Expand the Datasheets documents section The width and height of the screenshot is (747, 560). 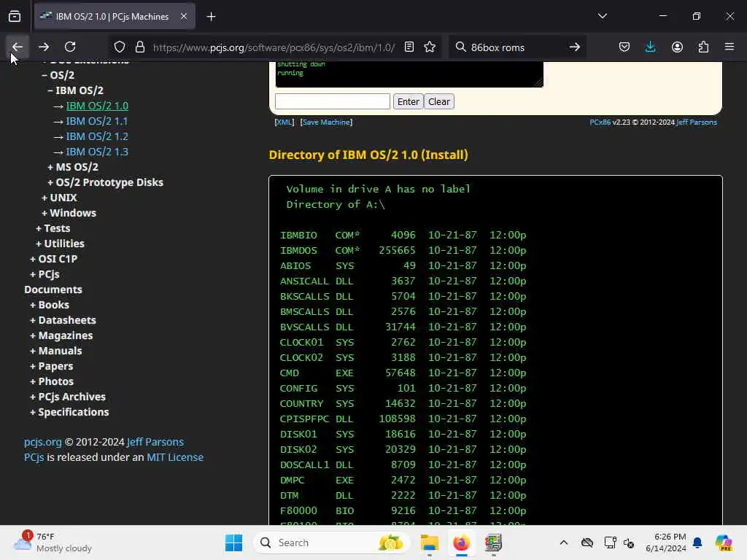(63, 320)
